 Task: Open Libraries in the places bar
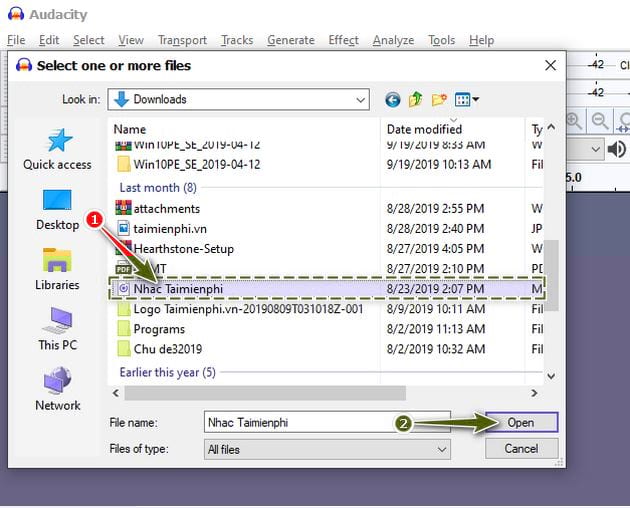click(x=57, y=270)
